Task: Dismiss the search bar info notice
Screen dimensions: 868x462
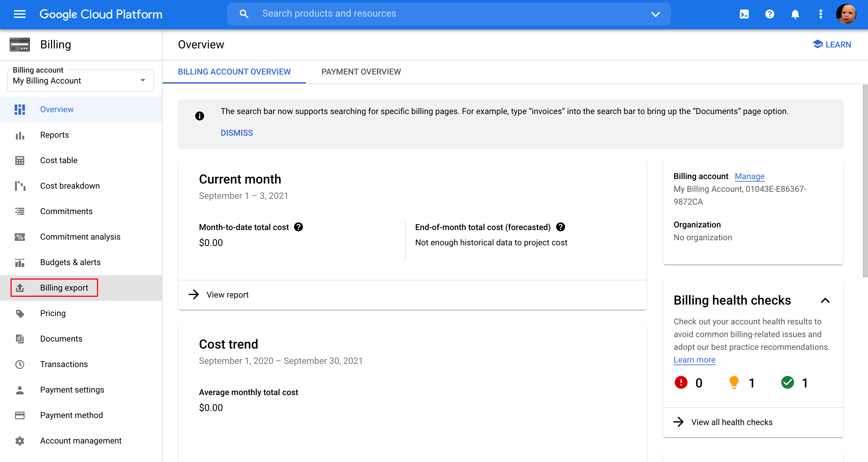Action: (x=237, y=133)
